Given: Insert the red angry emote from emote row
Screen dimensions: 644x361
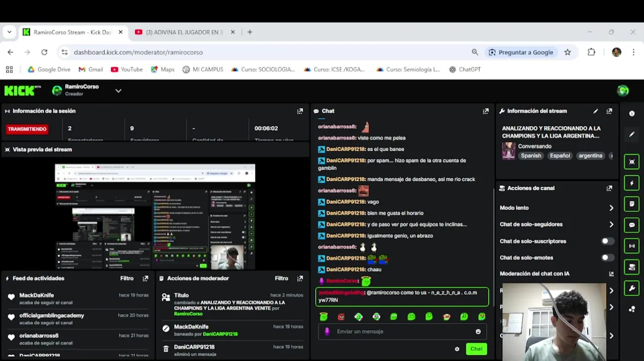Looking at the screenshot, I should (341, 317).
